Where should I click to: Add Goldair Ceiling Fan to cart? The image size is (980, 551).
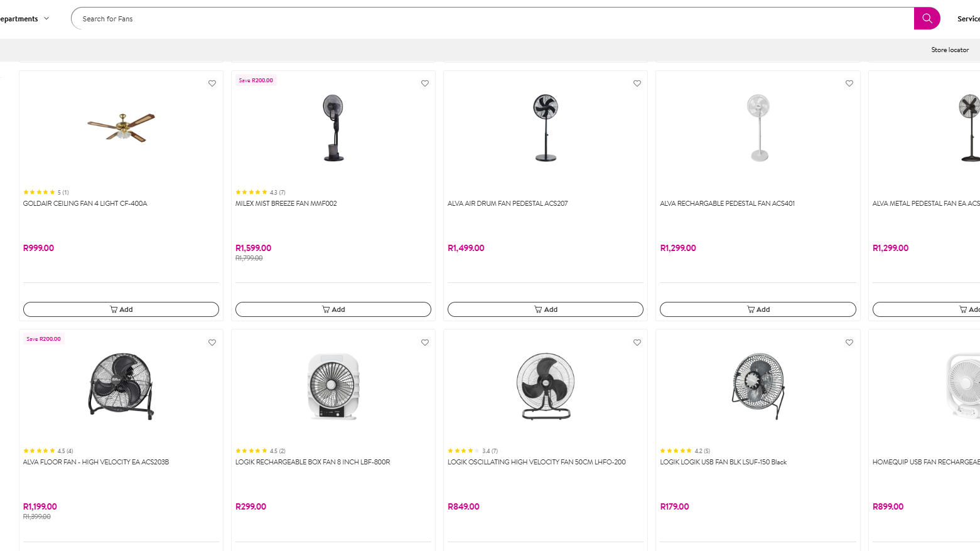pos(121,309)
